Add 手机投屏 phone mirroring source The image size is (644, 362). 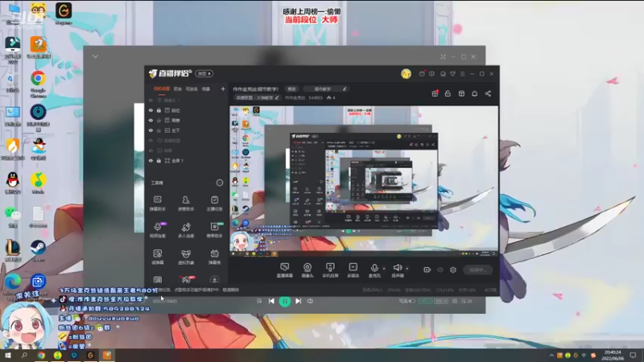pos(330,270)
